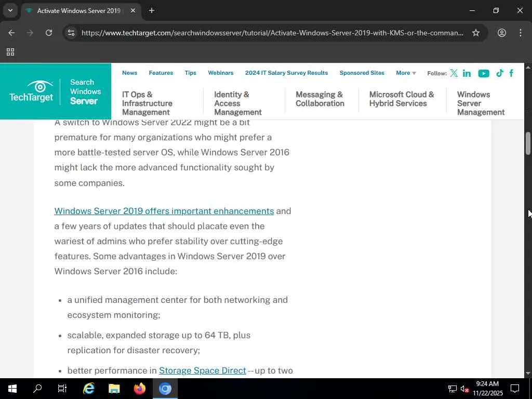This screenshot has width=532, height=399.
Task: Open 2024 IT Salary Survey Results
Action: point(286,73)
